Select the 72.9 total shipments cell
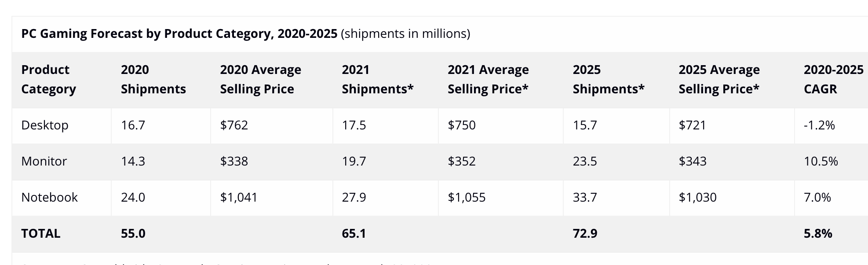868x265 pixels. tap(585, 234)
